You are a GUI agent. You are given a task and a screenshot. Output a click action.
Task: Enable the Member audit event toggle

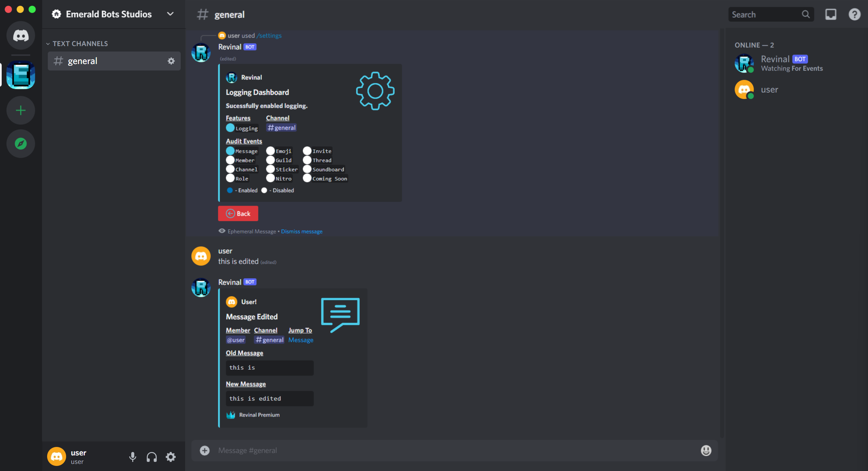(230, 160)
